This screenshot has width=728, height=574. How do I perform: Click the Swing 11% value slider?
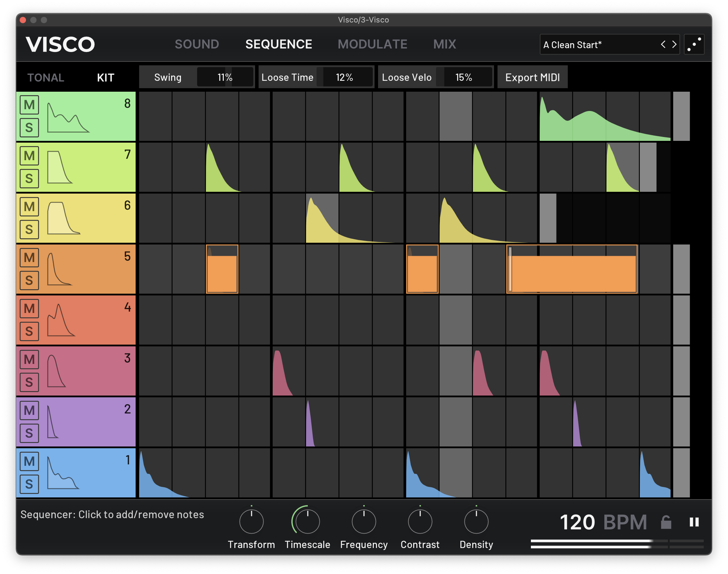pyautogui.click(x=225, y=77)
